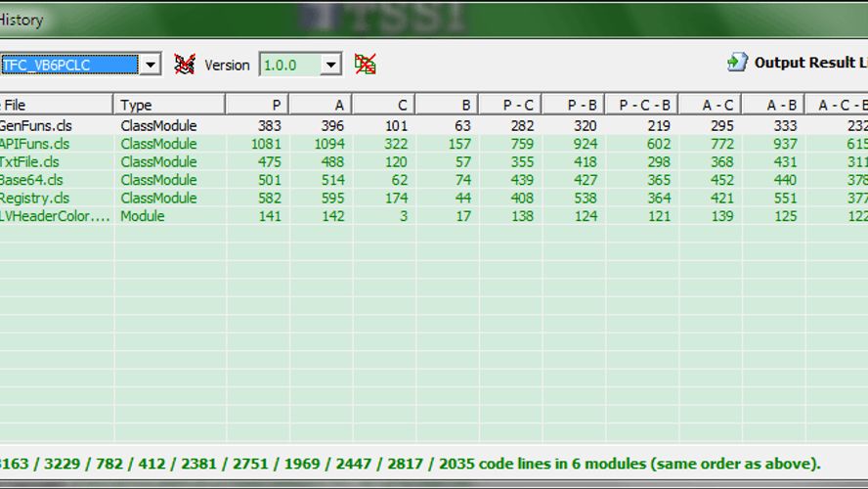868x489 pixels.
Task: Click the P - C - B value 121
Action: click(659, 216)
